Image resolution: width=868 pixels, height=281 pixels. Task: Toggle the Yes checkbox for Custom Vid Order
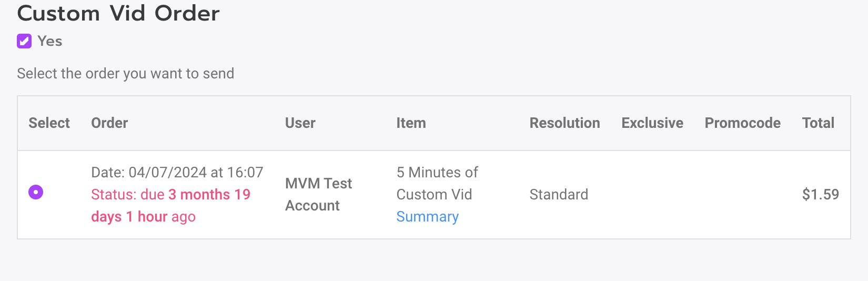pyautogui.click(x=24, y=41)
